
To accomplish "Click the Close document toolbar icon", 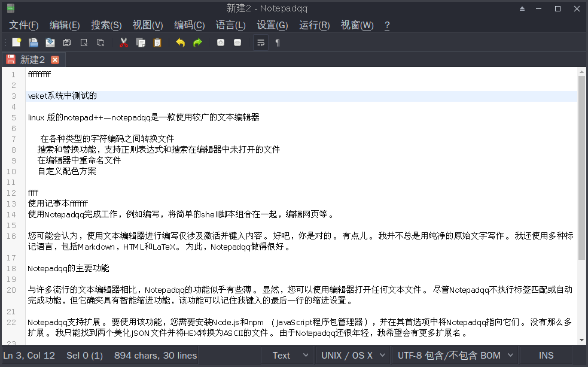I will coord(84,43).
